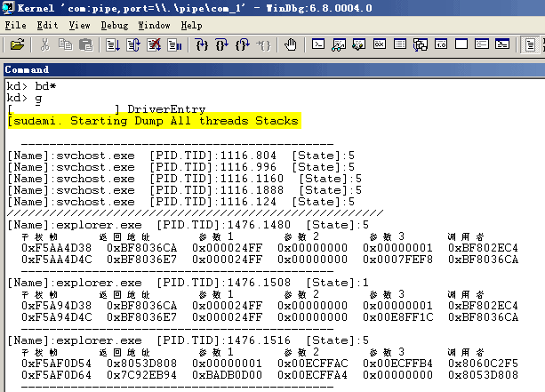Open the Edit menu
This screenshot has width=545, height=392.
[48, 26]
